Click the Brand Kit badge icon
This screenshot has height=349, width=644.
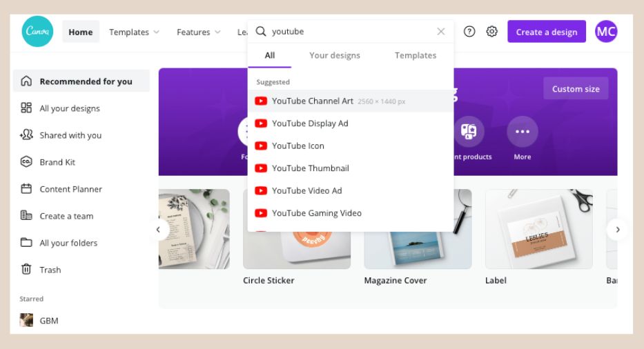coord(26,162)
